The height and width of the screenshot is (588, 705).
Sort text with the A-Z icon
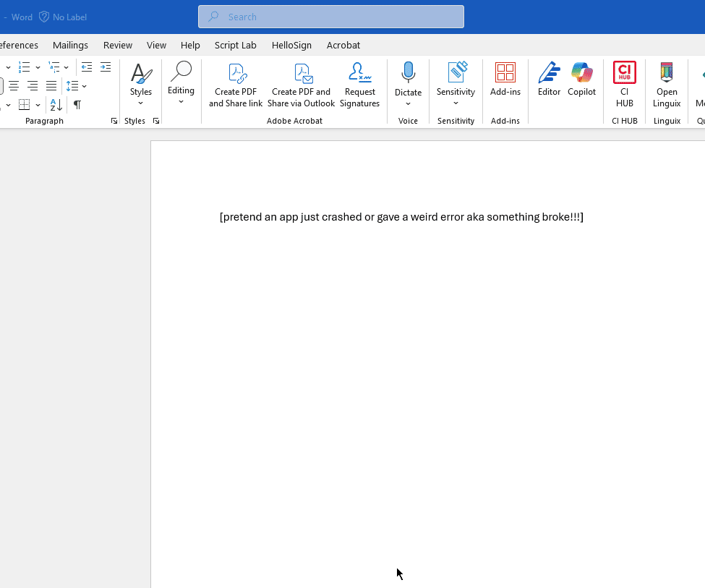56,105
